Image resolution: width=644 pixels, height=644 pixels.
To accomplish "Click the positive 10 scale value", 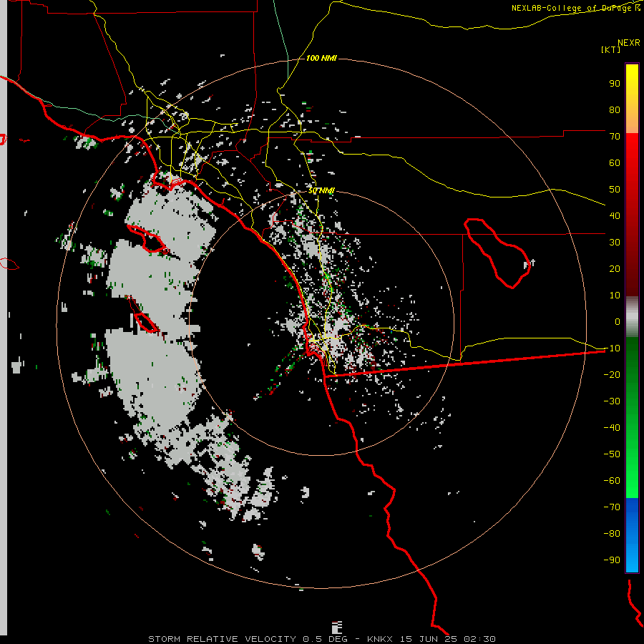I will pos(615,296).
